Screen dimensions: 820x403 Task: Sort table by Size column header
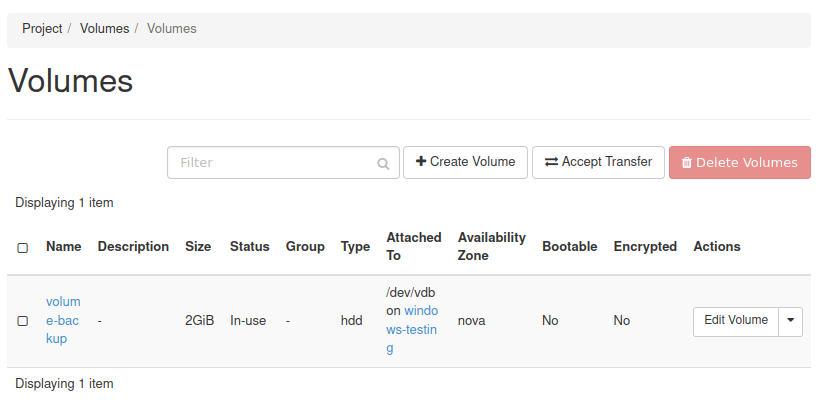(x=198, y=247)
